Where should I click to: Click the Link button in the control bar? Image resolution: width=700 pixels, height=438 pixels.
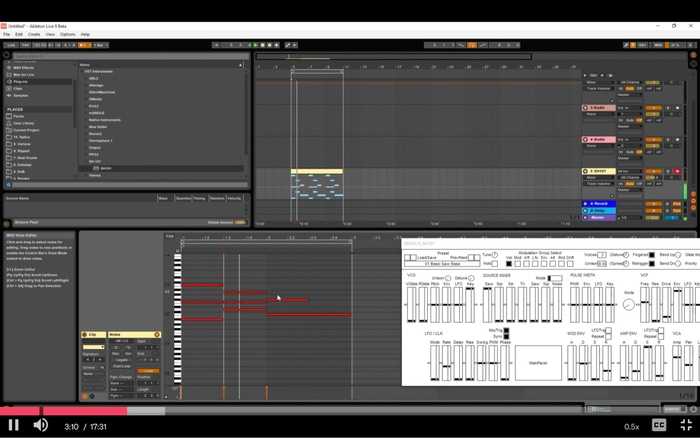(x=11, y=45)
